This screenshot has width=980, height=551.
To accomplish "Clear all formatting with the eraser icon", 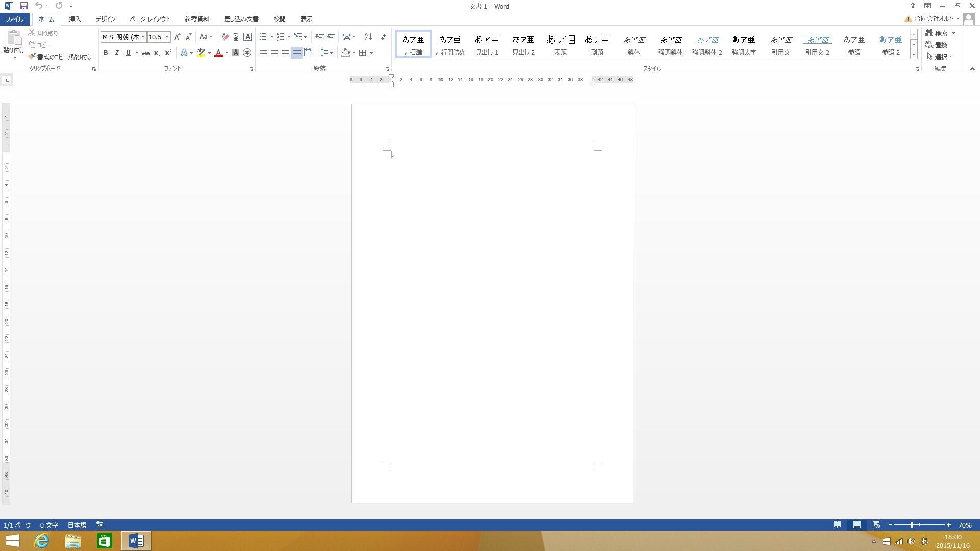I will (225, 37).
